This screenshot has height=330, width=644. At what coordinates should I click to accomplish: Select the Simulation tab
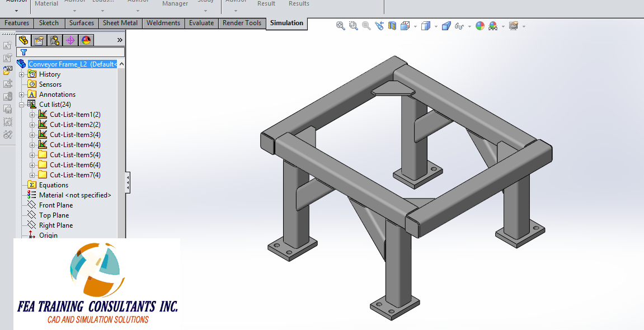pos(286,23)
